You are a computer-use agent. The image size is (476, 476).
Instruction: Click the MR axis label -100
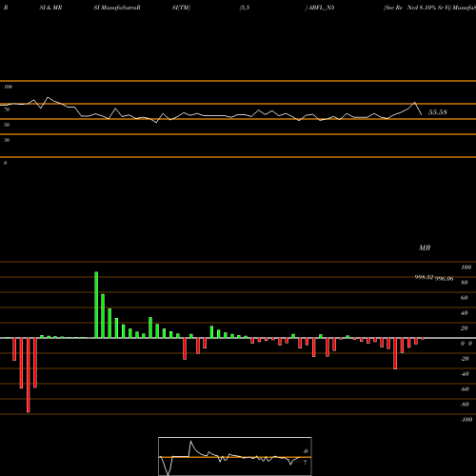pos(466,420)
